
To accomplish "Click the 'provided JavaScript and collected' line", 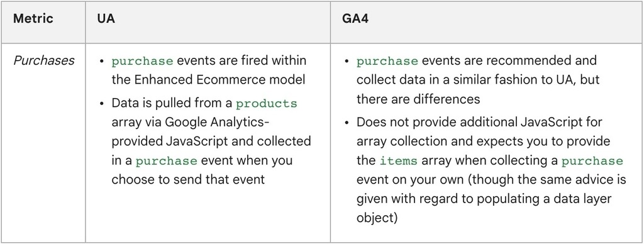I will click(211, 141).
